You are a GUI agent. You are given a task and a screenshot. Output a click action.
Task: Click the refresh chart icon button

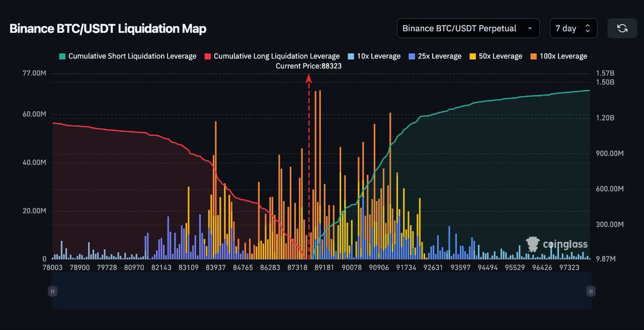(x=622, y=28)
